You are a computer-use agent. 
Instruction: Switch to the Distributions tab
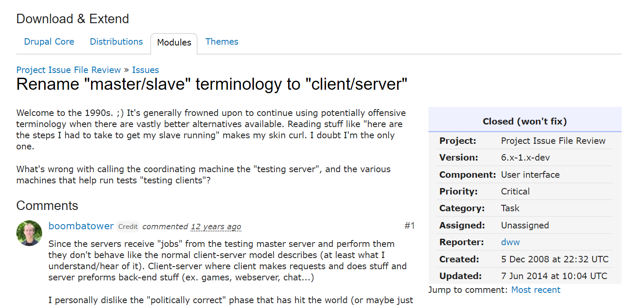point(116,42)
